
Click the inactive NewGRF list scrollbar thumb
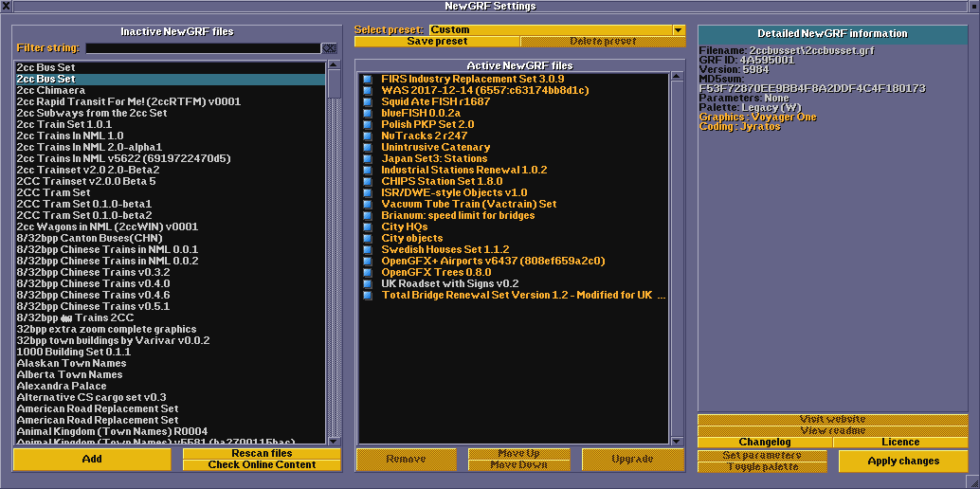tap(335, 83)
